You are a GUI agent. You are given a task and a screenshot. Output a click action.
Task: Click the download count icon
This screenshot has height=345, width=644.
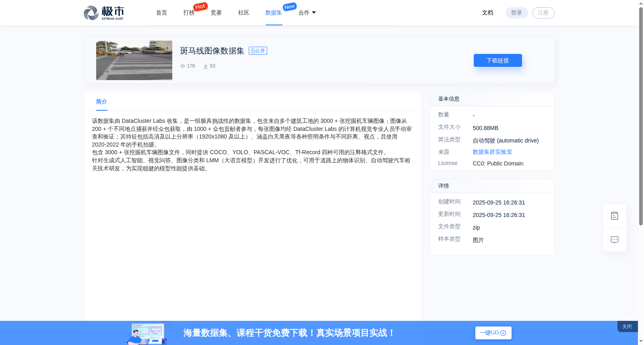click(206, 66)
